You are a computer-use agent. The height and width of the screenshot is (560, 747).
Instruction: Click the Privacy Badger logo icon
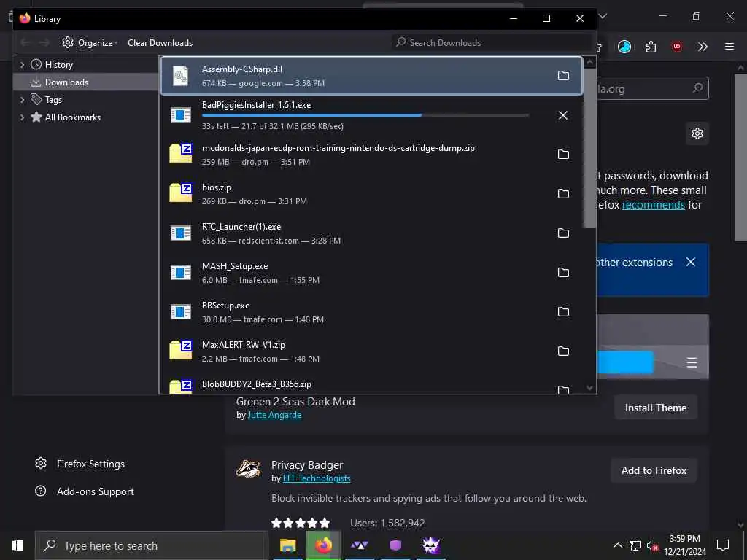pyautogui.click(x=248, y=469)
